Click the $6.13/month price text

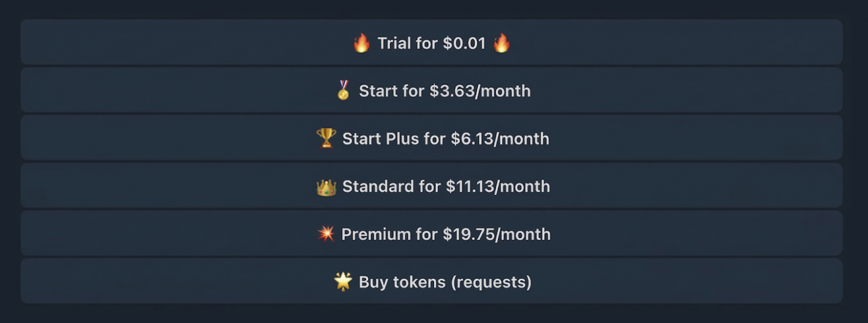500,138
